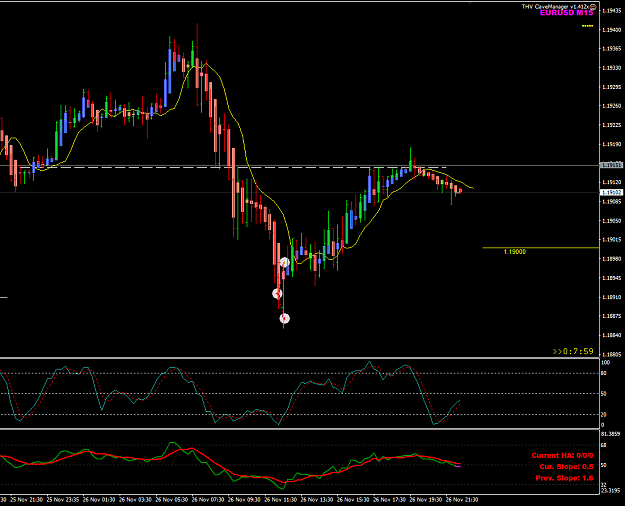This screenshot has height=506, width=625.
Task: Click the EURUSD M15 symbol label
Action: point(566,13)
